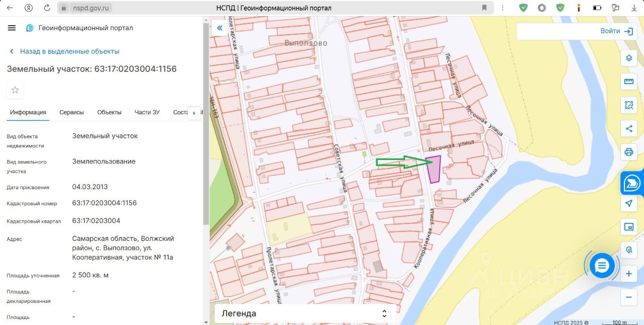Print the map with printer icon
Viewport: 644px width, 325px height.
click(628, 152)
